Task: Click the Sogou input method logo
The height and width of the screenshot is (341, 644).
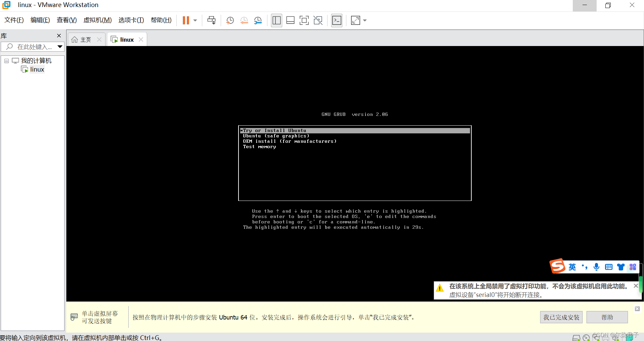Action: (x=557, y=266)
